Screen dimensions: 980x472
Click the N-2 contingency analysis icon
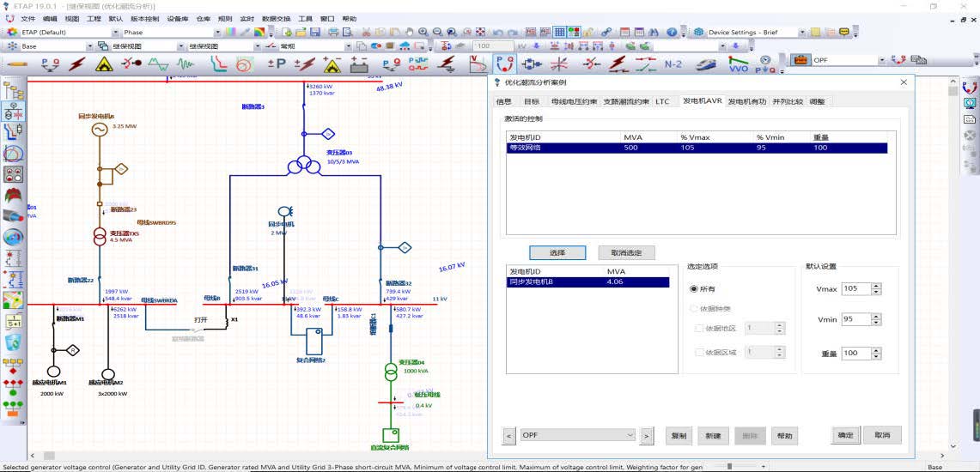673,64
